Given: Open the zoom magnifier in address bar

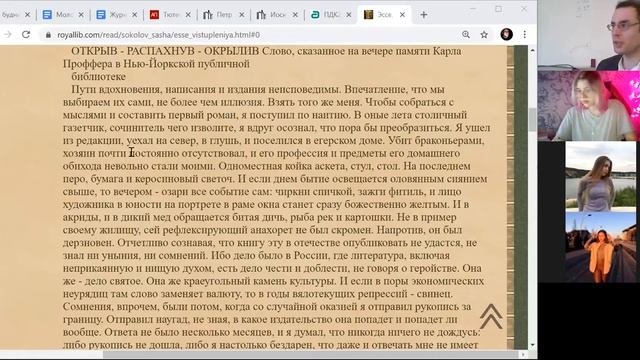Looking at the screenshot, I should click(466, 35).
